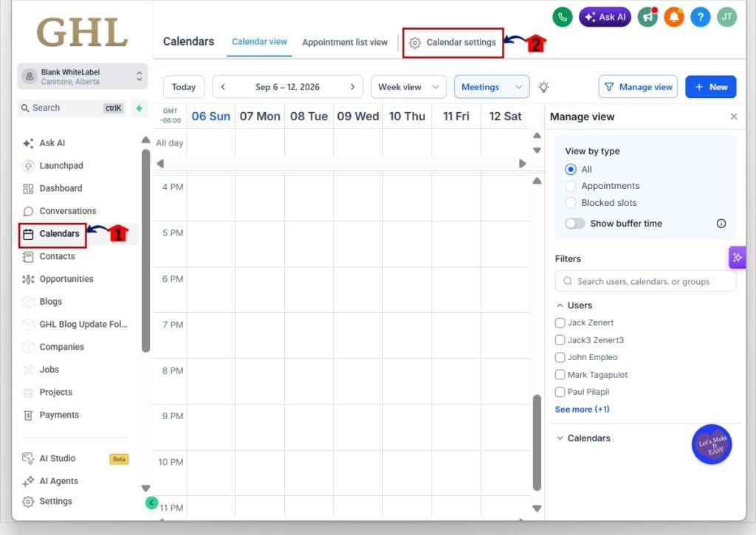Select the Blocked slots radio option
This screenshot has width=756, height=535.
pos(571,203)
